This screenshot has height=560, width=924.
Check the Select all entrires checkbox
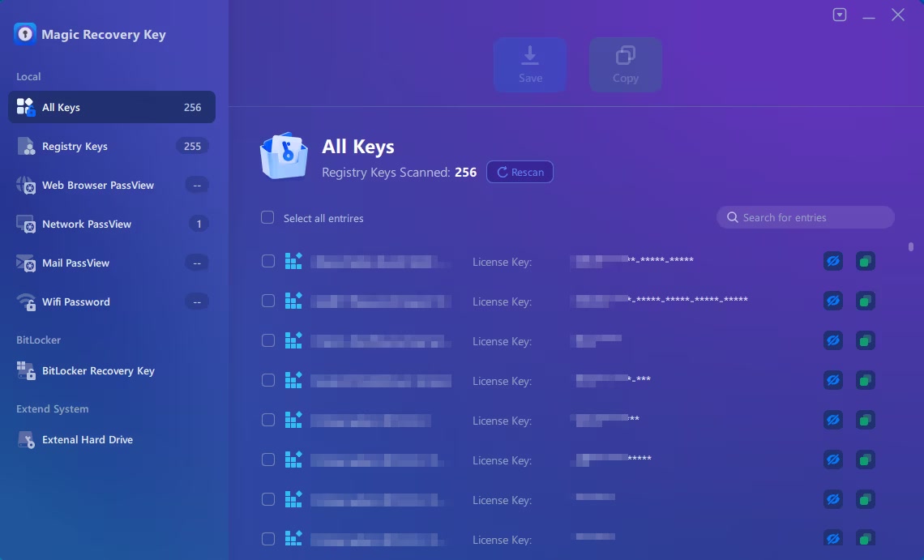pyautogui.click(x=267, y=217)
